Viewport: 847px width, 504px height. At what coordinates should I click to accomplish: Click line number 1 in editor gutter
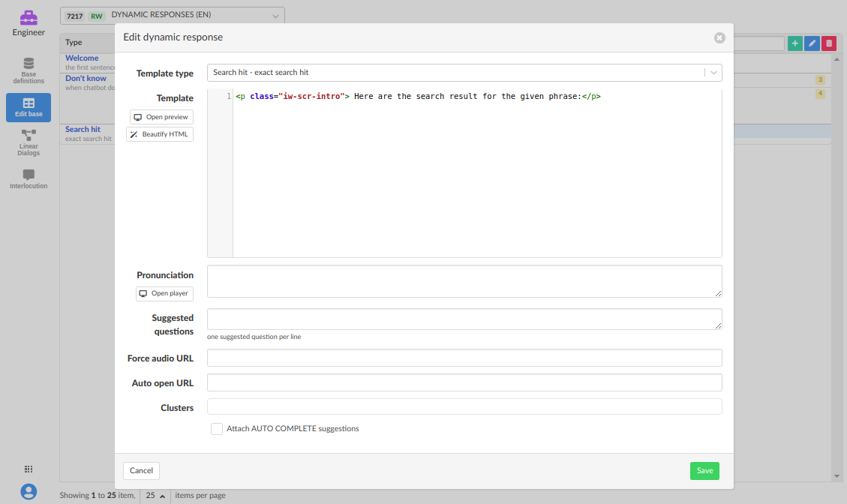[229, 96]
